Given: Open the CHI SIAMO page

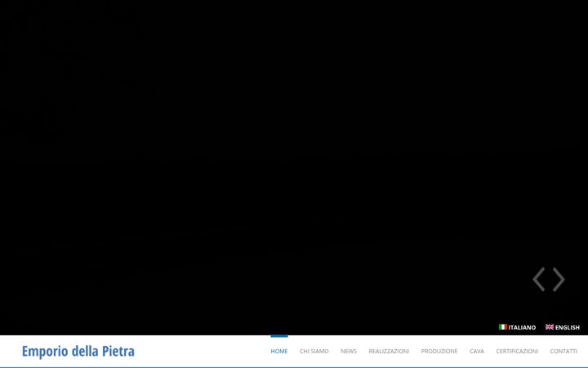Looking at the screenshot, I should tap(314, 351).
